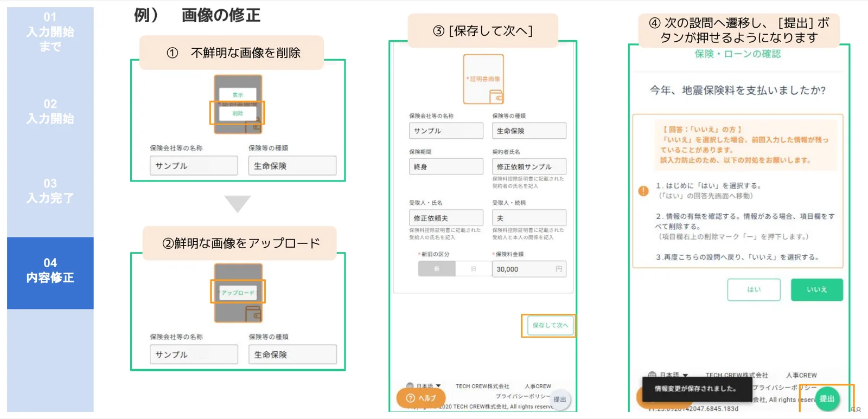Open TECH CREW株式会社 link in step ④ footer

737,375
